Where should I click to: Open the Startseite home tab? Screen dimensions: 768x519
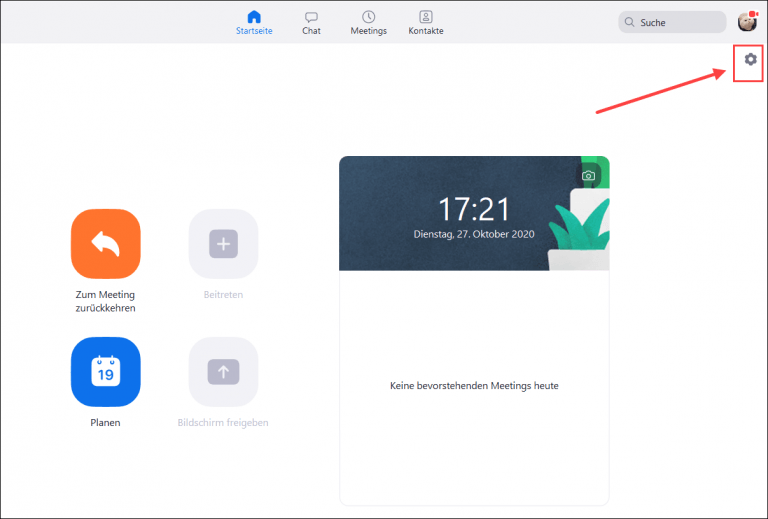[254, 22]
